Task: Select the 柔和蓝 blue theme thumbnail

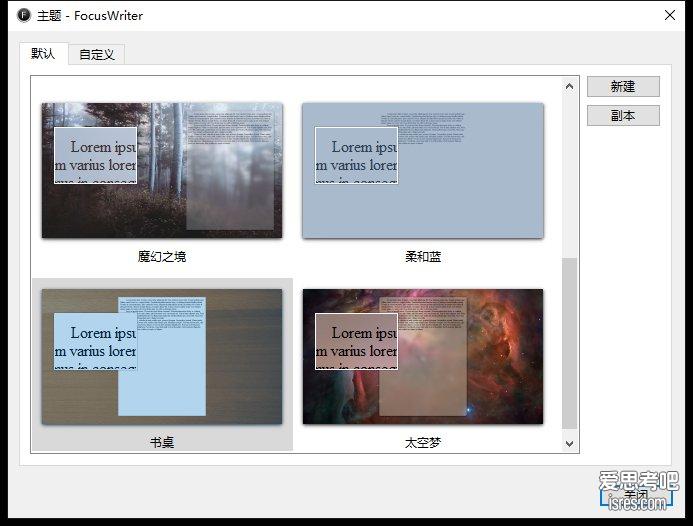Action: (423, 171)
